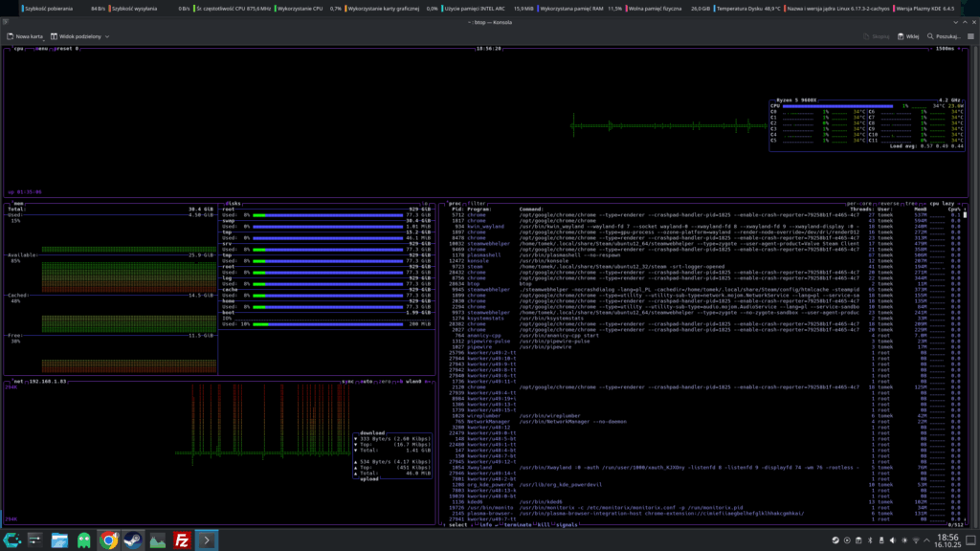The width and height of the screenshot is (980, 551).
Task: Click Nowa karta to open new tab
Action: 25,36
